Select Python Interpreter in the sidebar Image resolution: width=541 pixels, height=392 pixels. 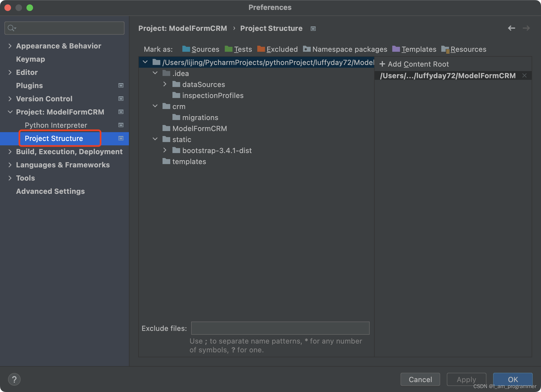click(56, 125)
